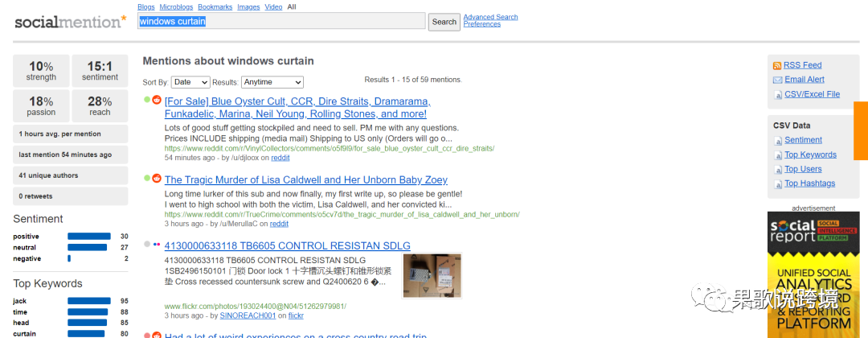Open Tragic Murder of Lisa Caldwell result

[x=306, y=180]
